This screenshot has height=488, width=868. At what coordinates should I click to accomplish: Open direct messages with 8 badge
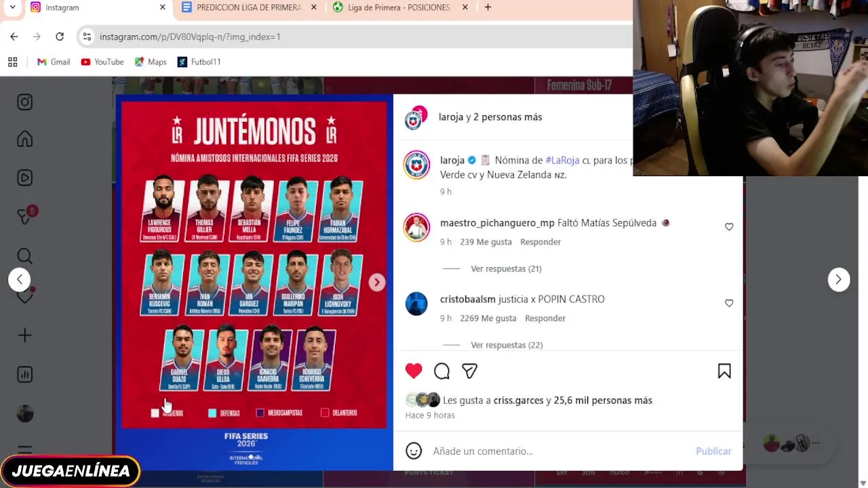click(x=26, y=216)
